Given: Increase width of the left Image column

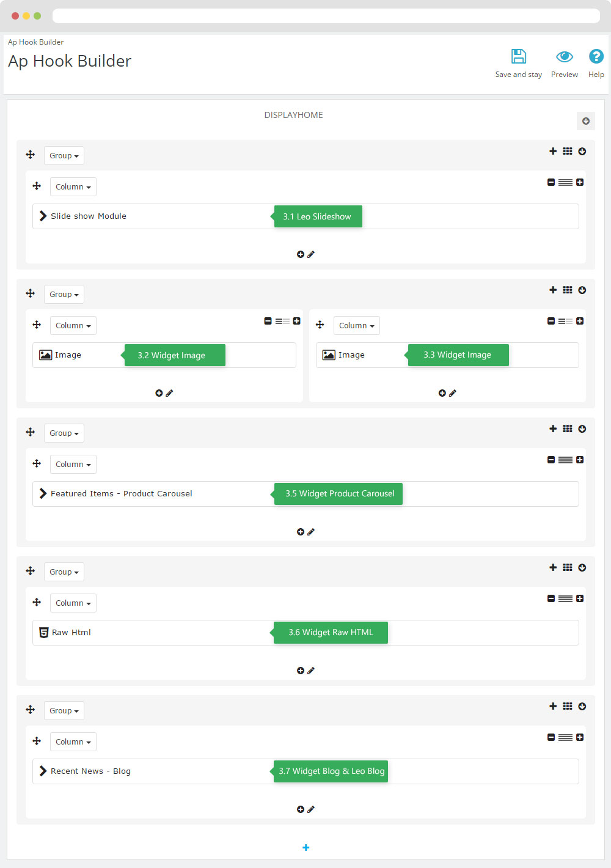Looking at the screenshot, I should [296, 321].
